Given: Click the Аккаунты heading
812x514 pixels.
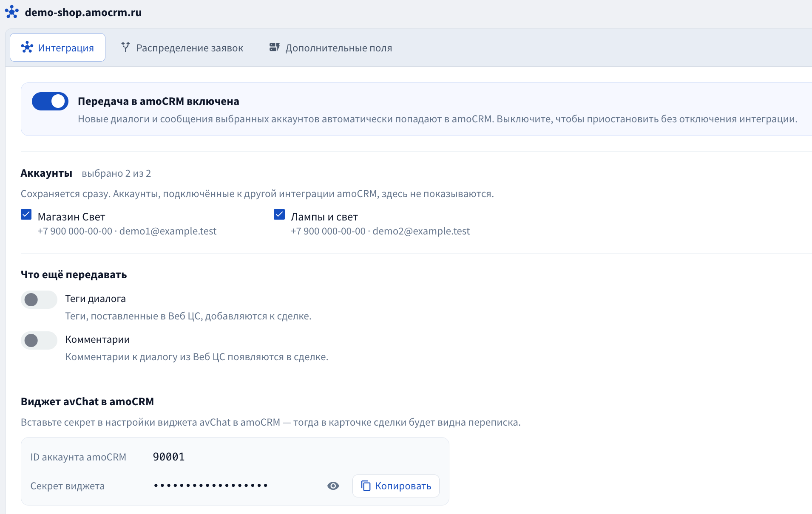Looking at the screenshot, I should click(46, 173).
